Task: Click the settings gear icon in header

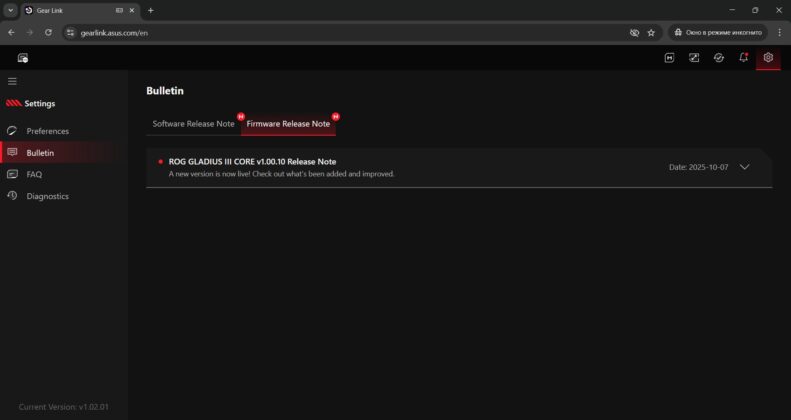Action: click(x=768, y=58)
